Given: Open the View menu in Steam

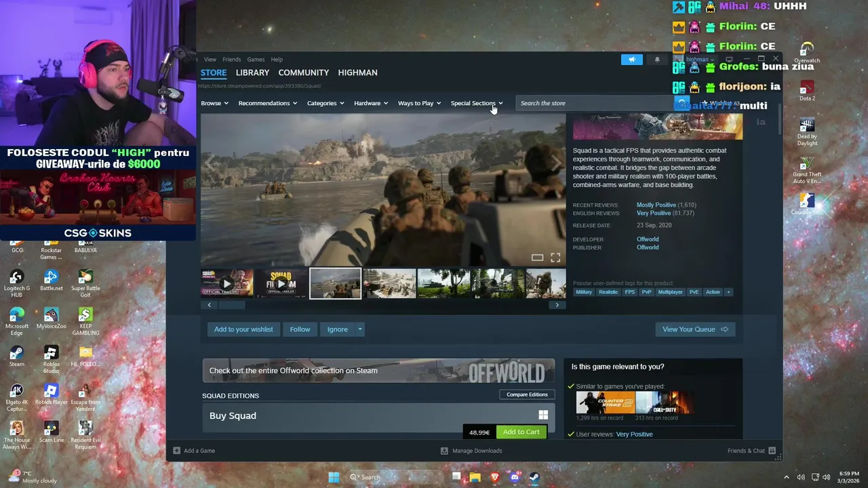Looking at the screenshot, I should [x=210, y=60].
